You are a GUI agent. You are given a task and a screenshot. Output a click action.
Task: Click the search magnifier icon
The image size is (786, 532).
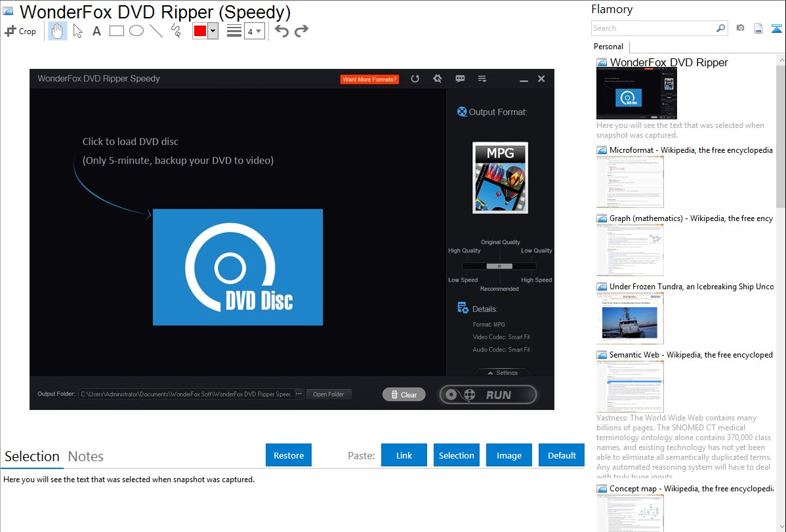pos(721,28)
